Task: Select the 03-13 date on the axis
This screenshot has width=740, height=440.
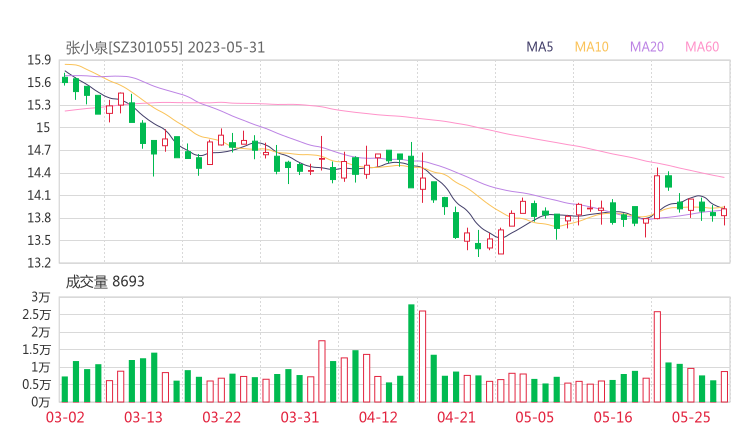Action: (143, 417)
